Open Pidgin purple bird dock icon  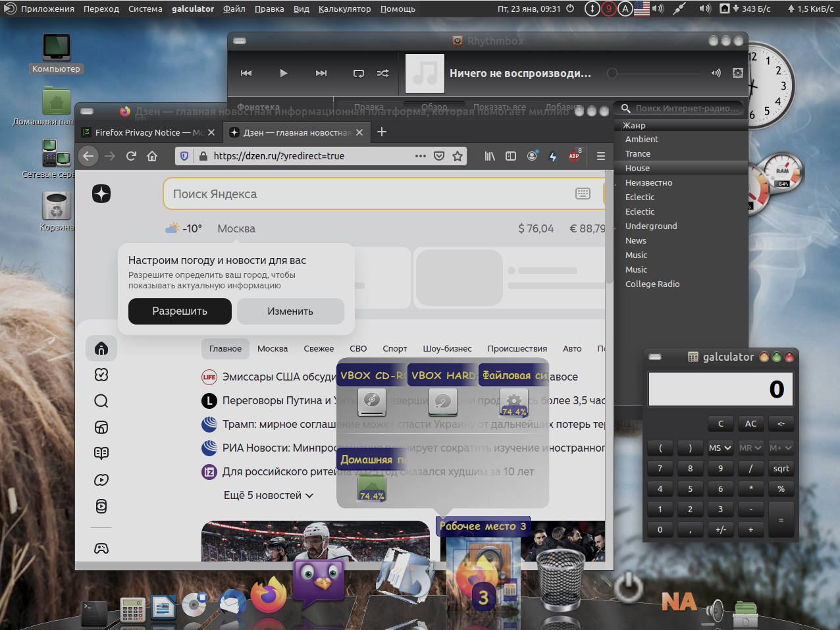tap(319, 583)
